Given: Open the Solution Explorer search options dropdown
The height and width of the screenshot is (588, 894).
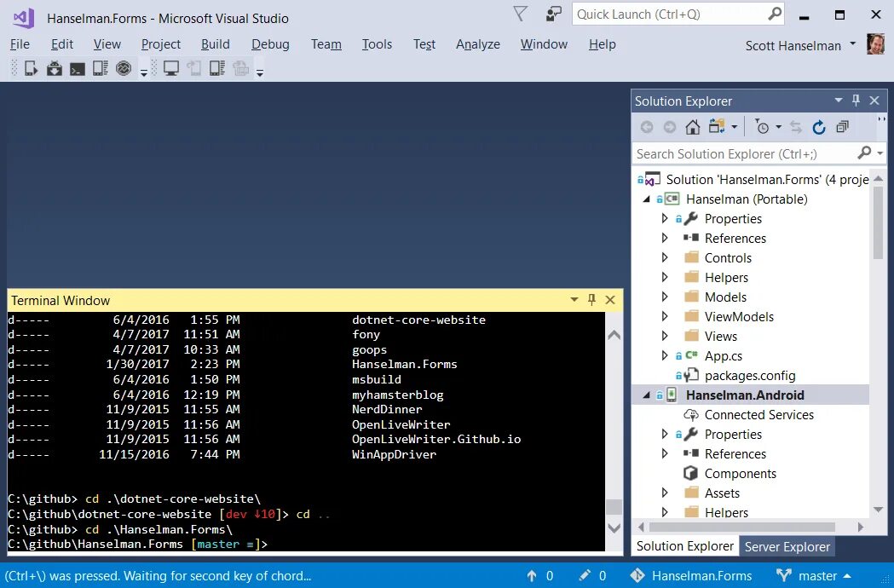Looking at the screenshot, I should click(x=880, y=153).
